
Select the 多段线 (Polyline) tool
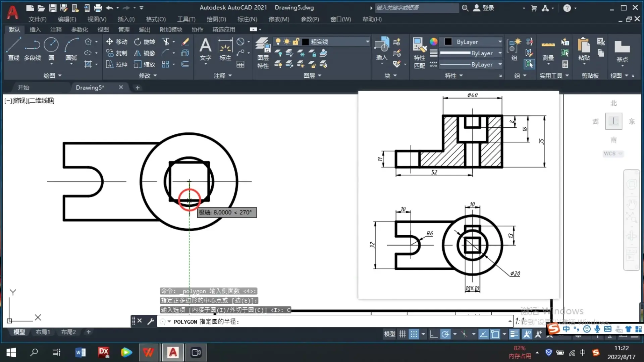(33, 49)
